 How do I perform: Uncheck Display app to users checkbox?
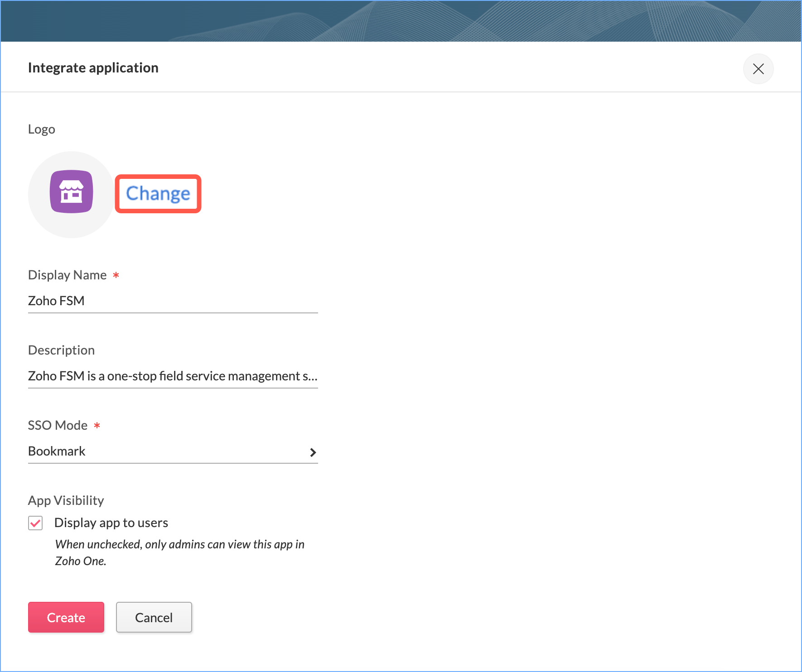[x=35, y=523]
